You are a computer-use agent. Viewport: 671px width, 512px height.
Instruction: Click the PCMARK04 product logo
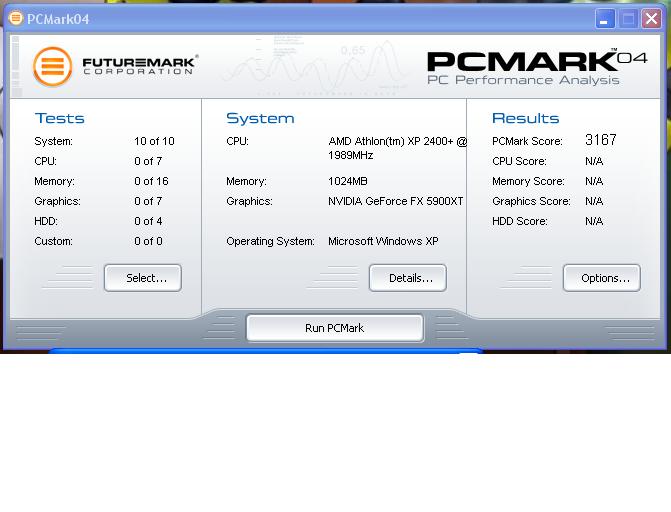[537, 60]
